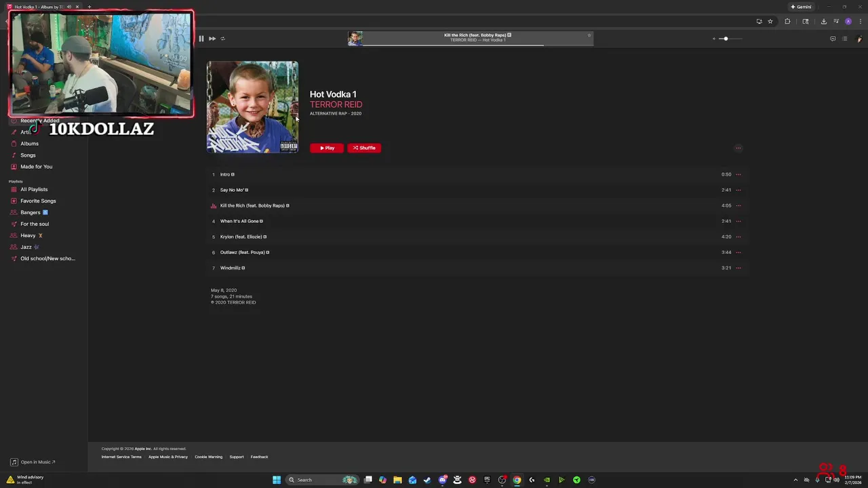
Task: Open more options for Krylon
Action: point(738,237)
